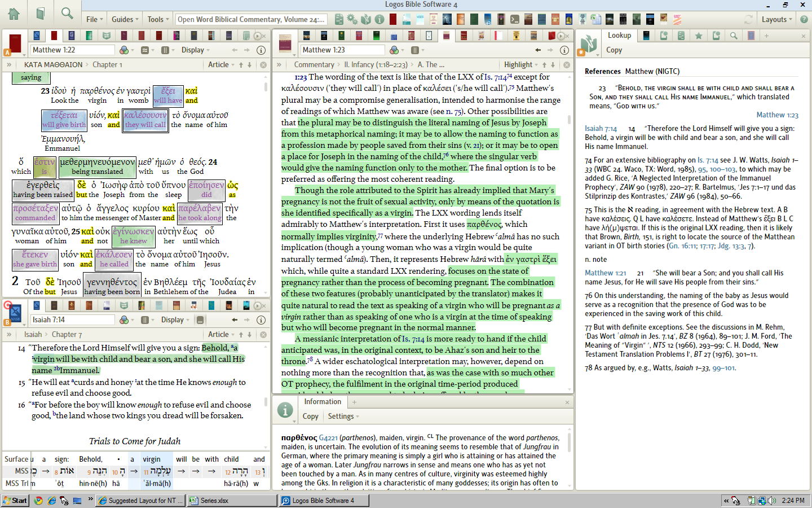Viewport: 812px width, 508px height.
Task: Add a new tab beside Information
Action: (354, 402)
